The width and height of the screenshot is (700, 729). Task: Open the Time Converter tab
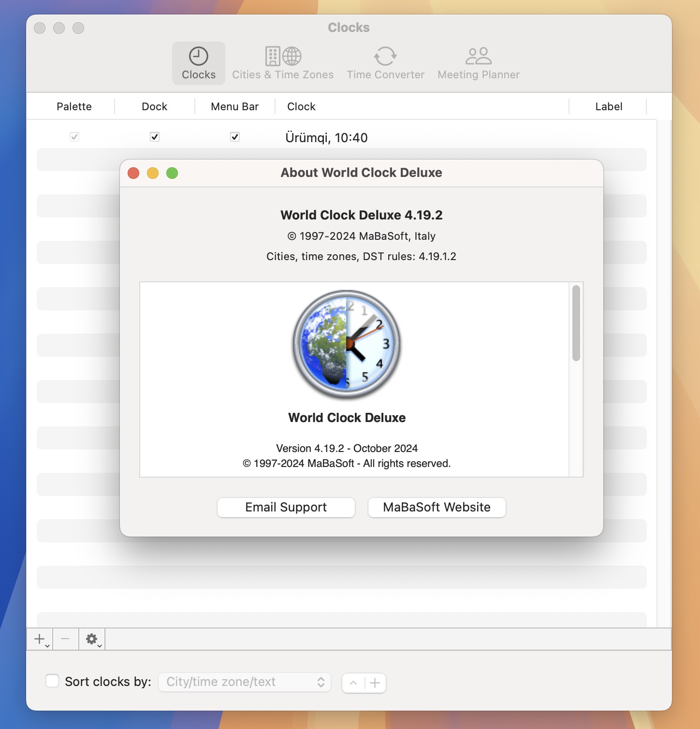pos(385,63)
